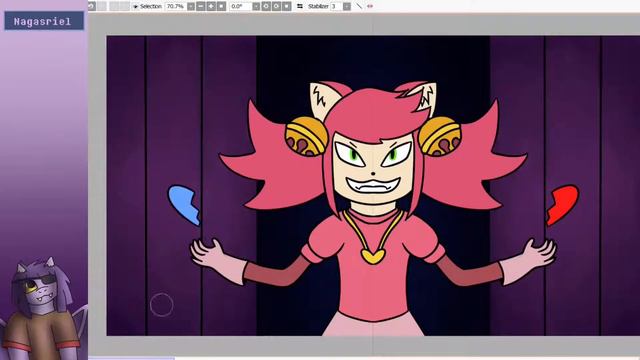Image resolution: width=640 pixels, height=360 pixels.
Task: Click the flip view horizontally icon
Action: (x=300, y=7)
